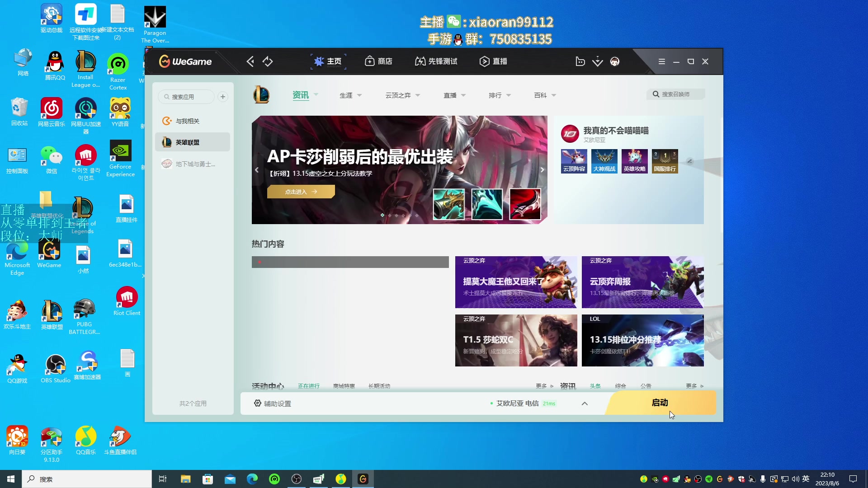Click the 搜索召唤师 search field
Image resolution: width=868 pixels, height=488 pixels.
(675, 94)
